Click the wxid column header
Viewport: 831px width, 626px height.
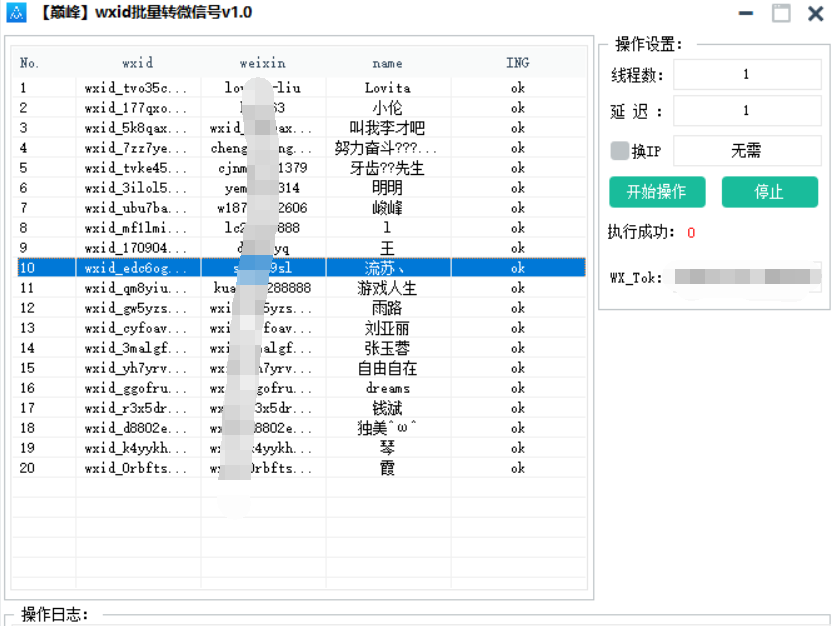click(x=138, y=63)
